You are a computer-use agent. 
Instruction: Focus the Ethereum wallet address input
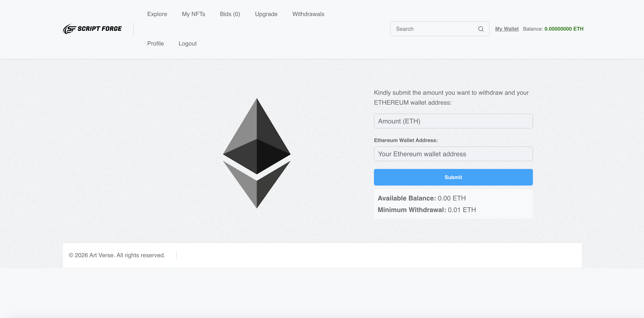[453, 154]
